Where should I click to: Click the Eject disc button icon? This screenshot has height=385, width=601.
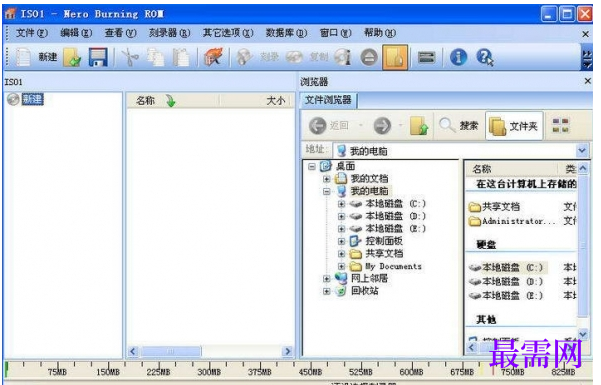point(369,58)
